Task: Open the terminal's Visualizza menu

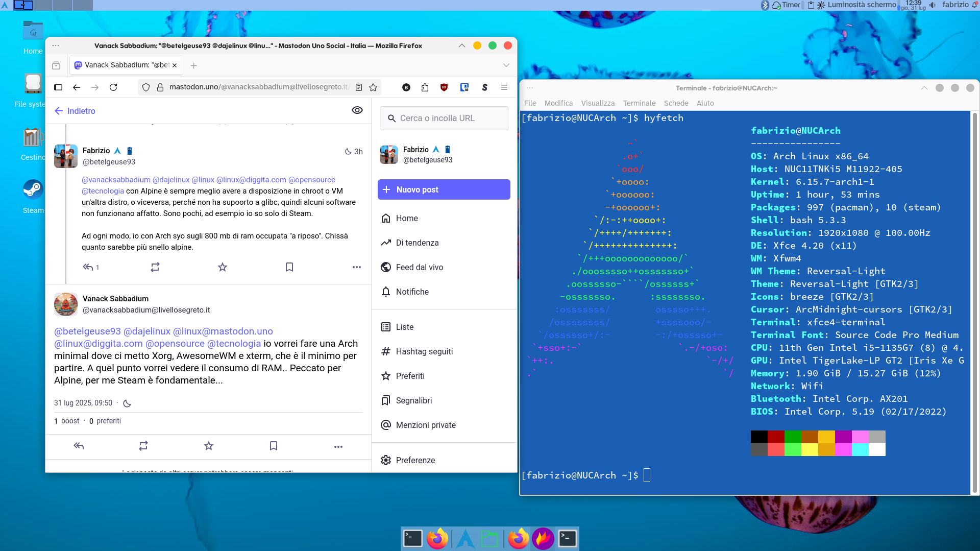Action: coord(598,103)
